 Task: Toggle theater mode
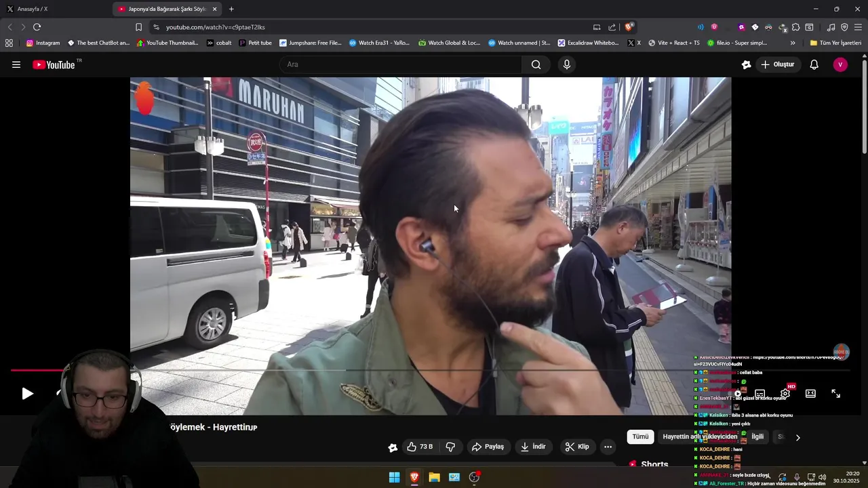click(810, 393)
